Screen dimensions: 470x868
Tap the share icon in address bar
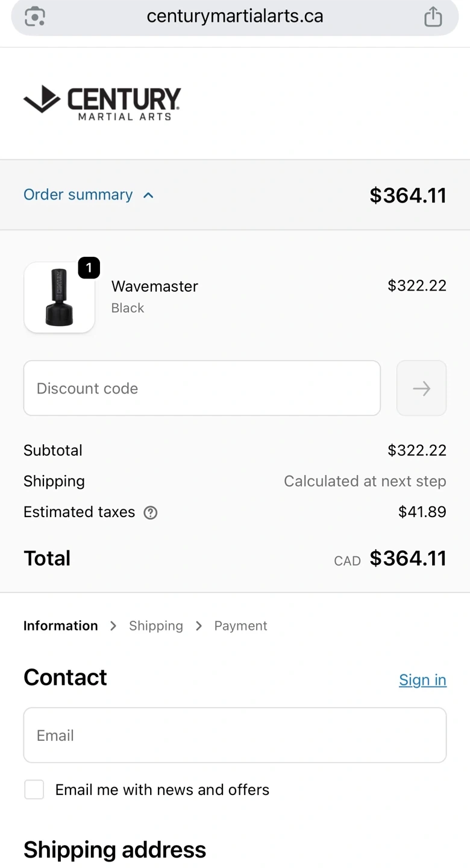433,16
